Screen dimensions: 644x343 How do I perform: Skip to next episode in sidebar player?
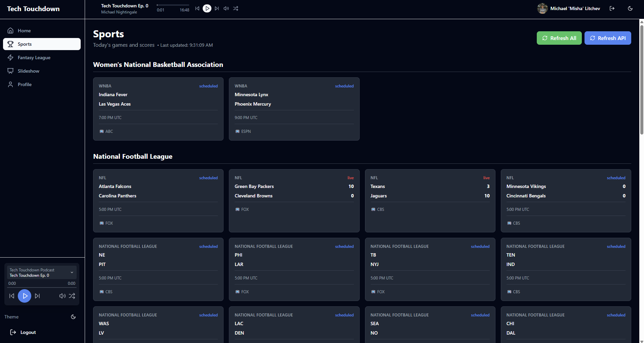[37, 296]
